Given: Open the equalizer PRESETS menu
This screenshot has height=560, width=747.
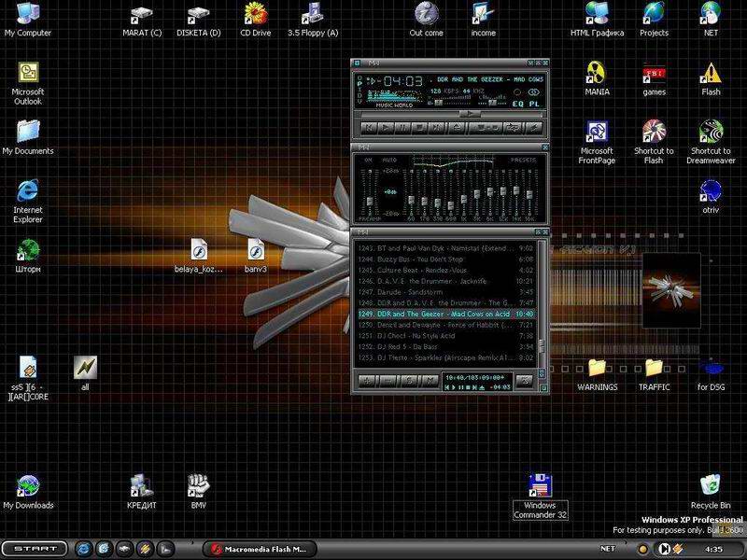Looking at the screenshot, I should [x=524, y=160].
